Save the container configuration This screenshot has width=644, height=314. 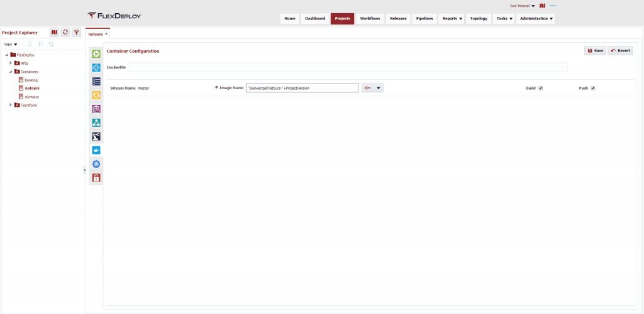coord(595,50)
